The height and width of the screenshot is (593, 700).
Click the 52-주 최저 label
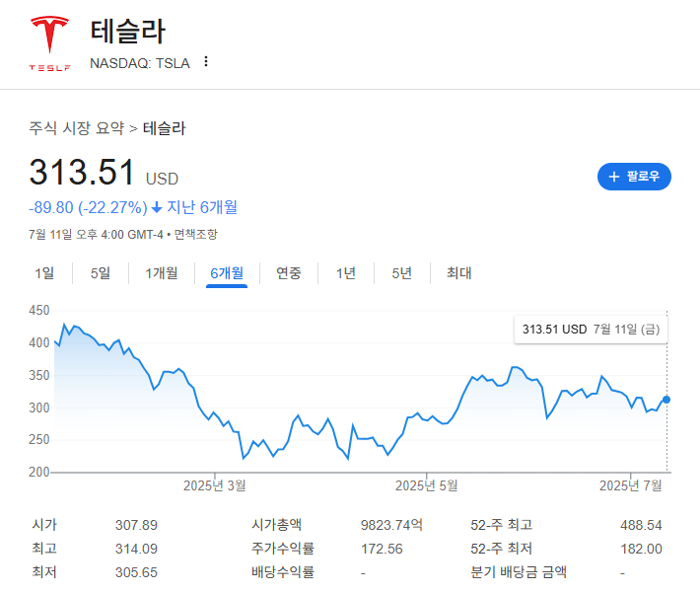(x=502, y=549)
